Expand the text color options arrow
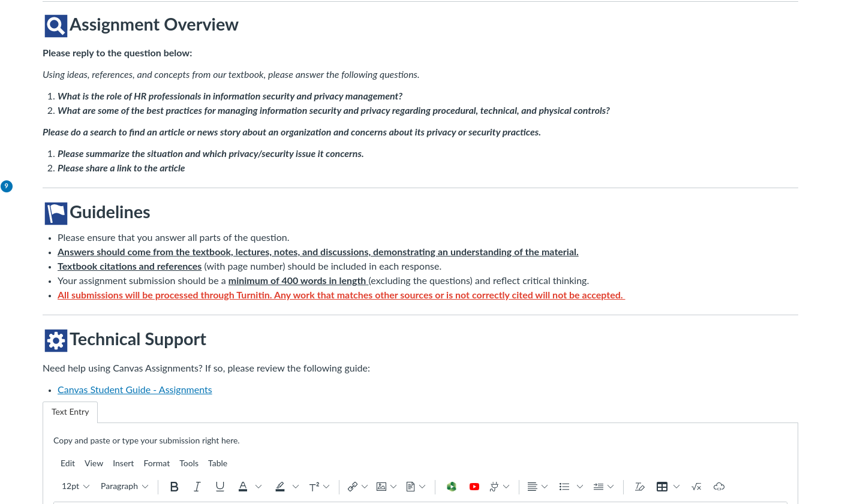 pyautogui.click(x=258, y=487)
